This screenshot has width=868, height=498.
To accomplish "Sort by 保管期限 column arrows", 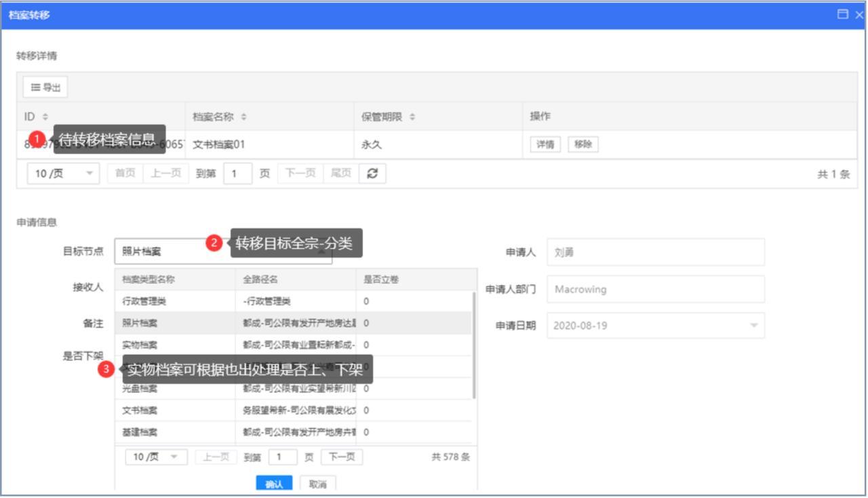I will pos(412,117).
